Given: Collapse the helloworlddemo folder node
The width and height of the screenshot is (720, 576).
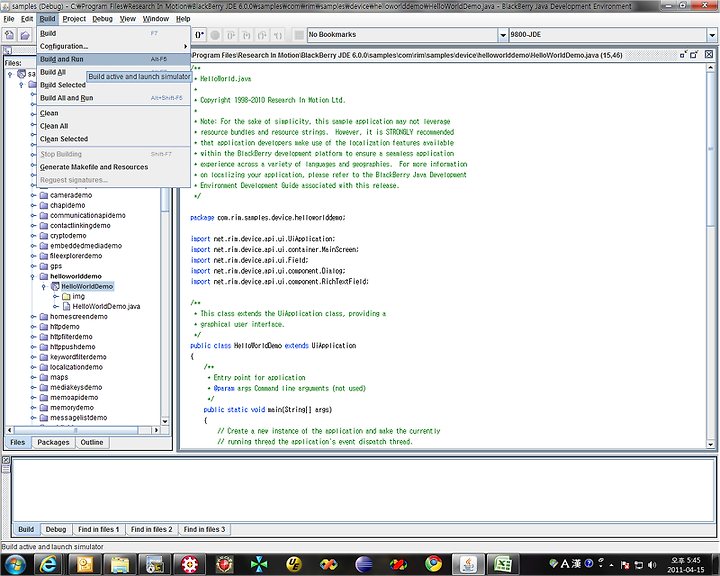Looking at the screenshot, I should (33, 277).
